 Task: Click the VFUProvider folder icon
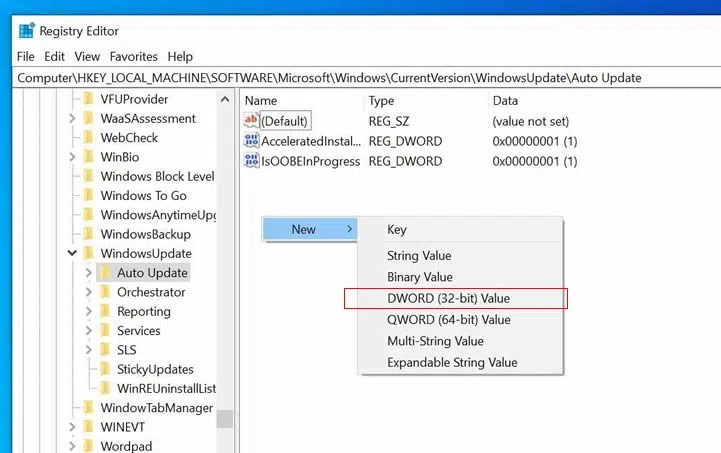click(x=89, y=99)
